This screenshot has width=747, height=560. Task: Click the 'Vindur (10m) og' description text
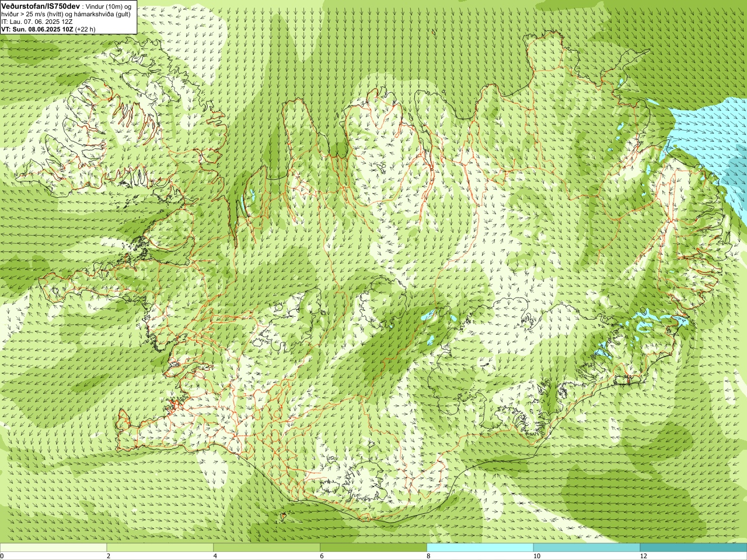(109, 6)
